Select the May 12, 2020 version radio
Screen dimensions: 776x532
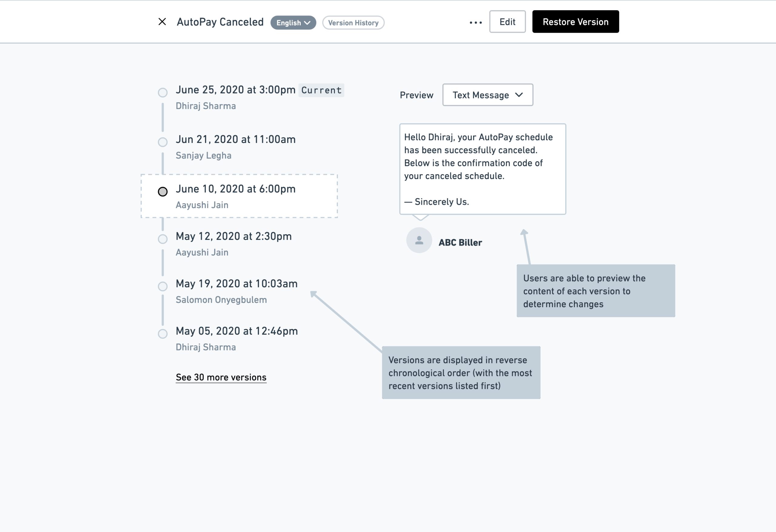[x=162, y=239]
